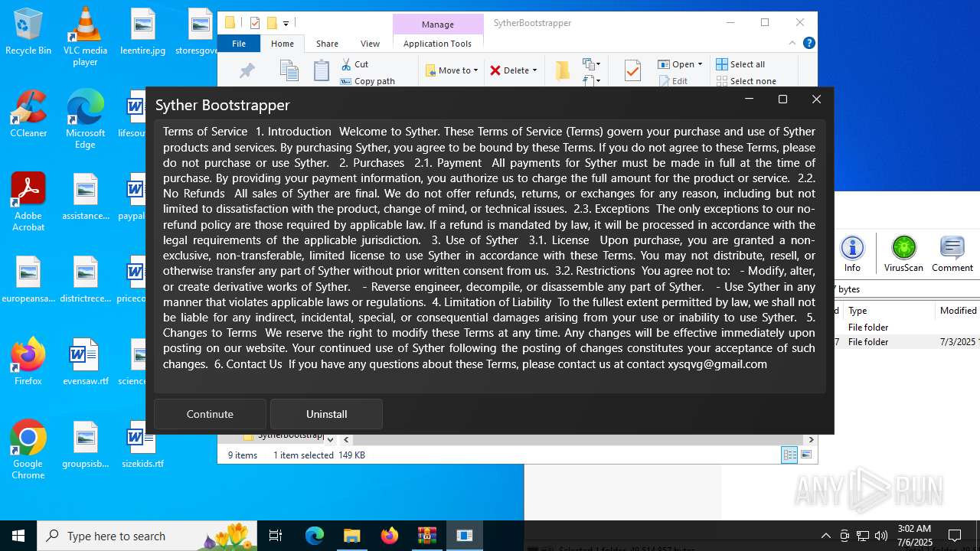Click the volume icon in tray
This screenshot has height=551, width=980.
881,536
